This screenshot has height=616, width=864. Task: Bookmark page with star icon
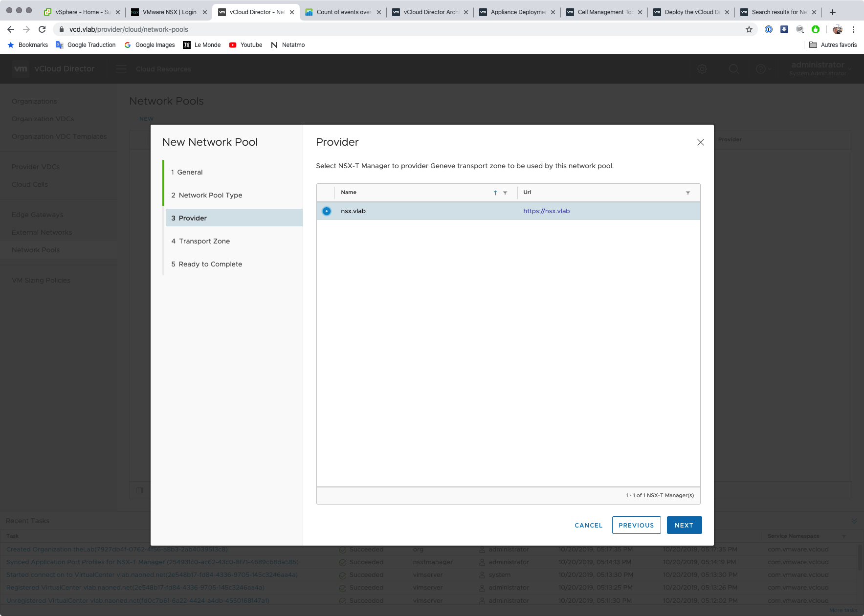pos(749,29)
